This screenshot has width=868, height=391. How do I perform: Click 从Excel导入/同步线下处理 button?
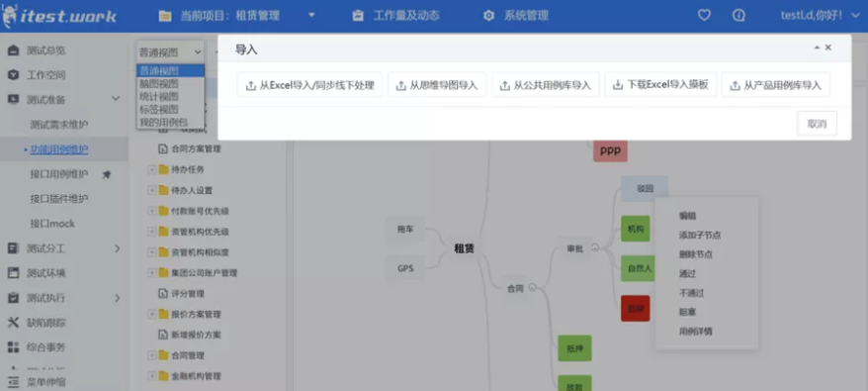[x=310, y=85]
